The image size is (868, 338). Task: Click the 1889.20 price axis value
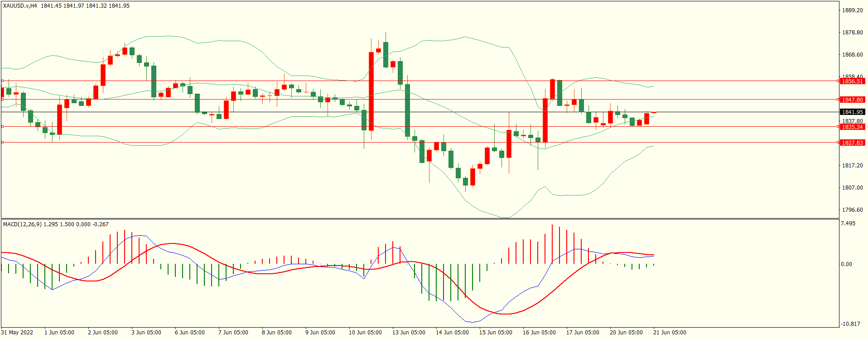pos(852,10)
